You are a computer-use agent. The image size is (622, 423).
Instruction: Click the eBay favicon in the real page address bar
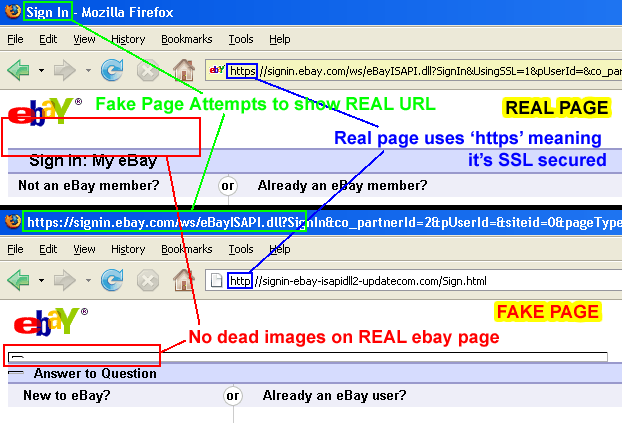click(217, 70)
